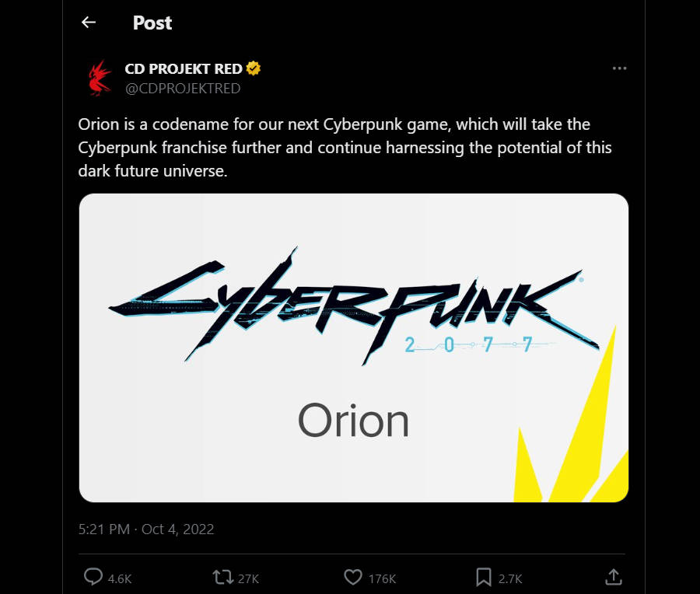Retweet the Orion announcement post
This screenshot has height=594, width=700.
(x=223, y=578)
